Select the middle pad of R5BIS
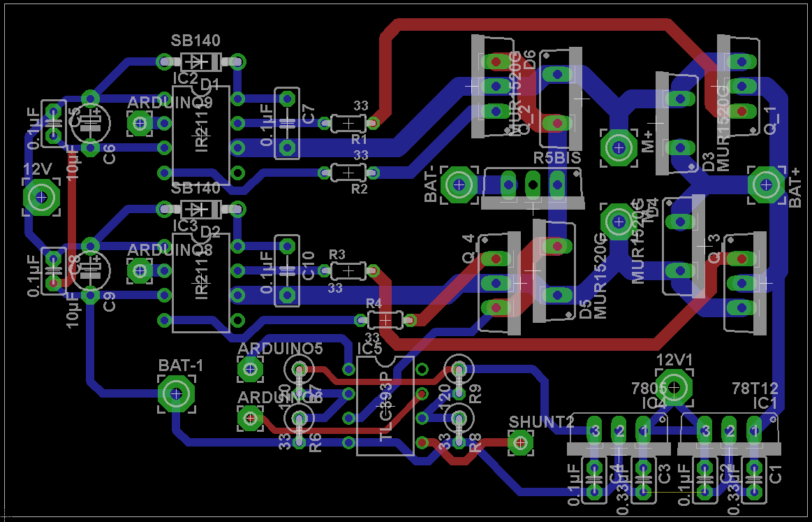 (533, 184)
